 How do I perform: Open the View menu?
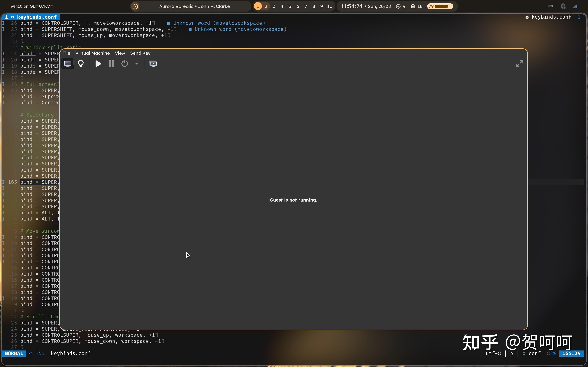tap(120, 53)
